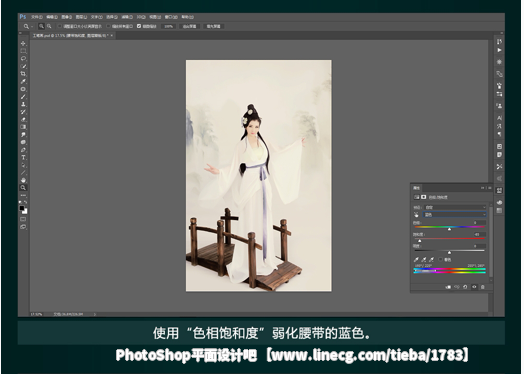Open the 图像 (Image) menu
Viewport: 524px width, 374px height.
point(67,17)
